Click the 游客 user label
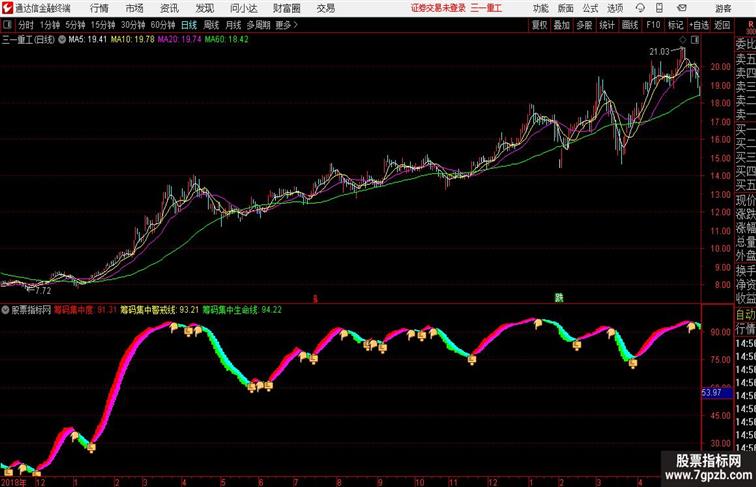 click(723, 8)
